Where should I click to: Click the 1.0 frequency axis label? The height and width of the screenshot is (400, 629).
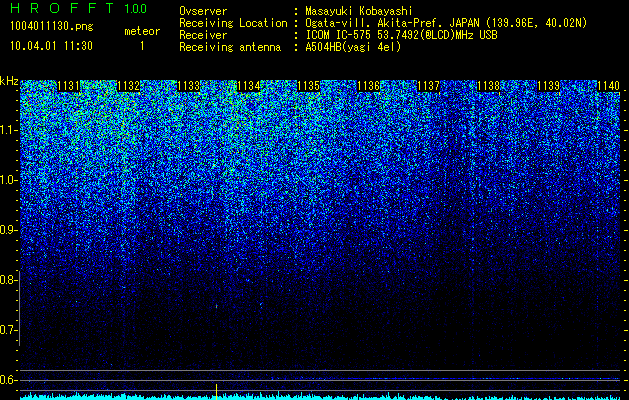(8, 180)
